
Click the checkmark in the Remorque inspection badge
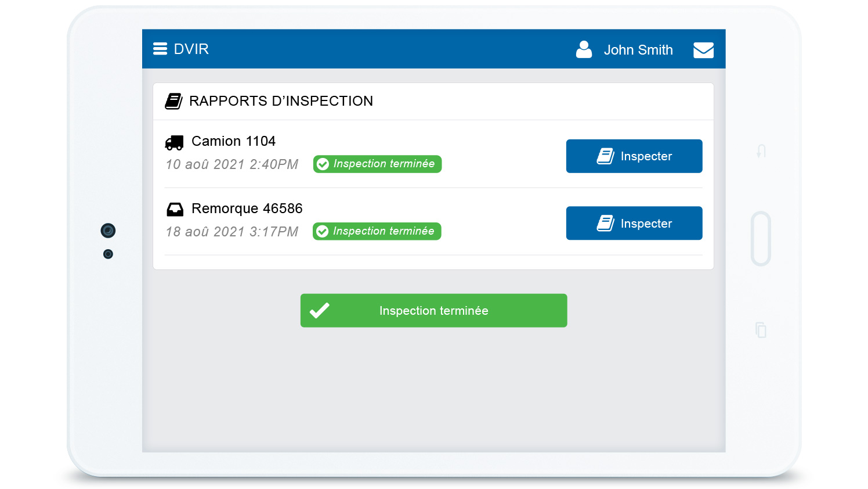(323, 232)
